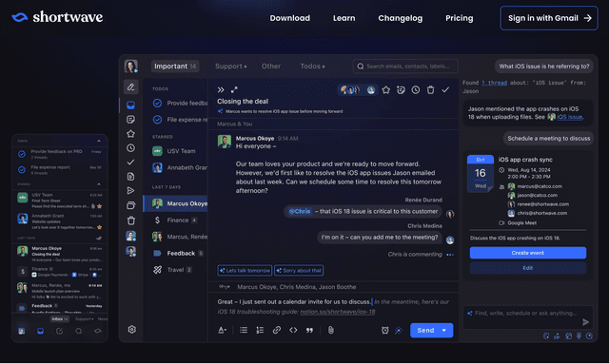Open the iOS issue link
This screenshot has height=364, width=609.
pos(569,117)
